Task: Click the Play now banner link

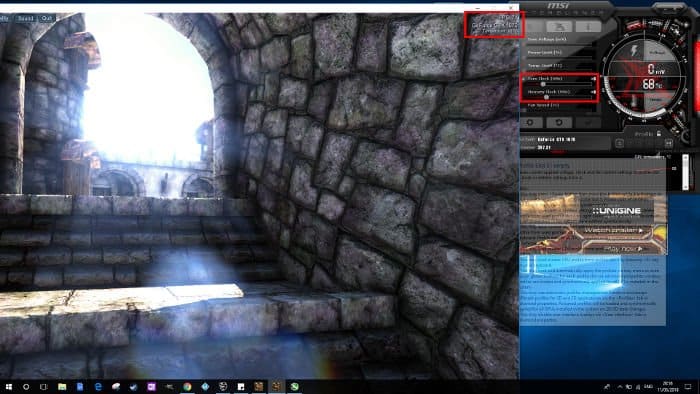Action: pos(623,249)
